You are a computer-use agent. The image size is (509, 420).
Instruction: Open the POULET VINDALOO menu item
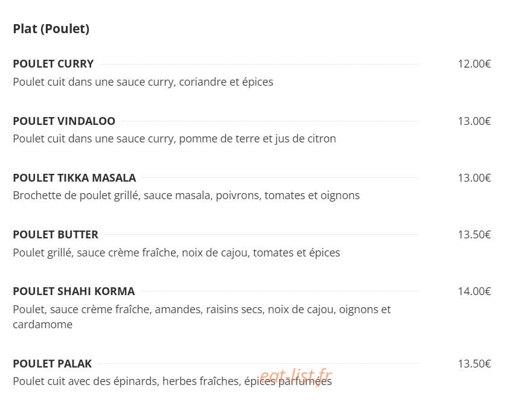coord(64,121)
